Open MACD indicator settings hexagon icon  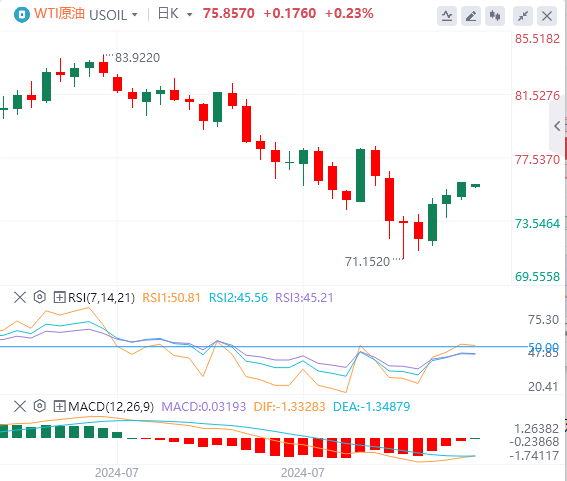click(x=40, y=406)
